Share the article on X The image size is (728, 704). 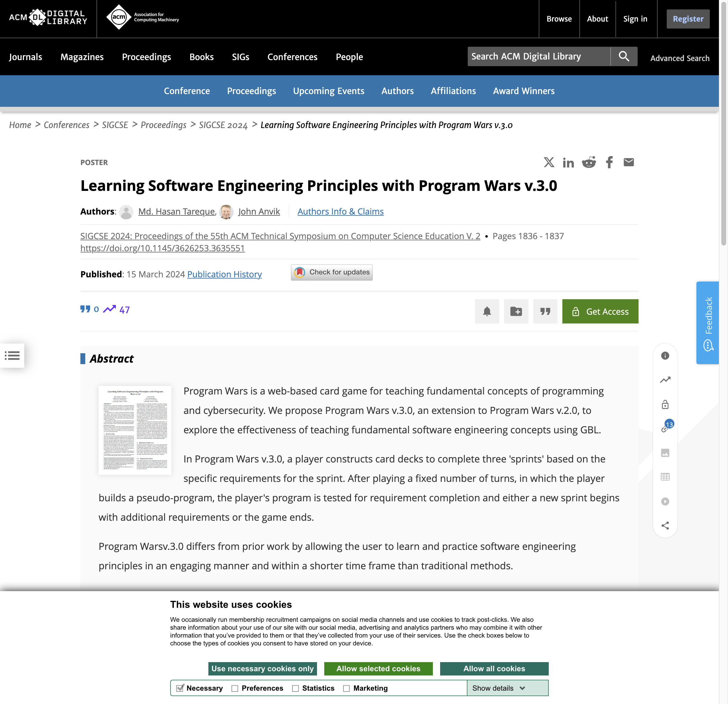(x=549, y=162)
